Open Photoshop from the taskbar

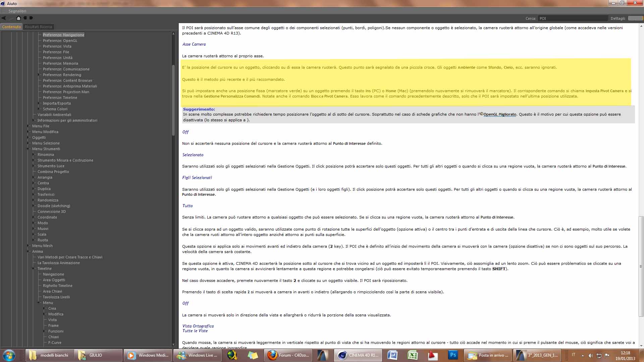[x=453, y=355]
